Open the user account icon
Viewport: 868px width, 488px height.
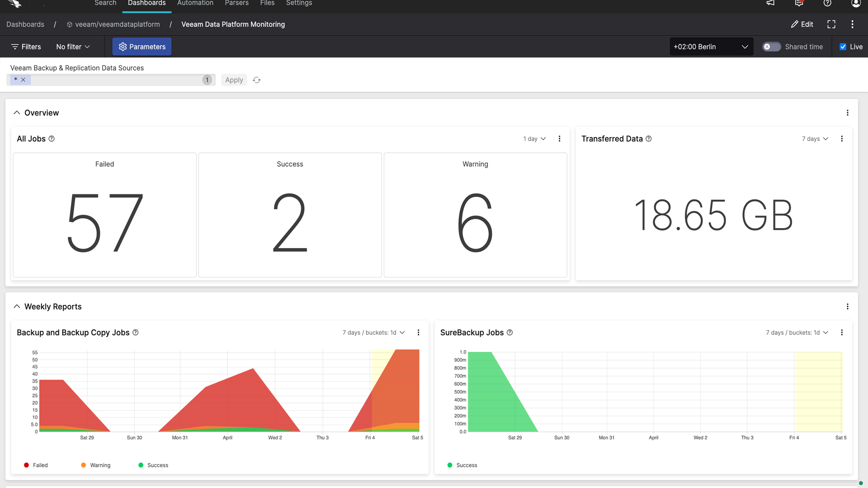coord(855,3)
